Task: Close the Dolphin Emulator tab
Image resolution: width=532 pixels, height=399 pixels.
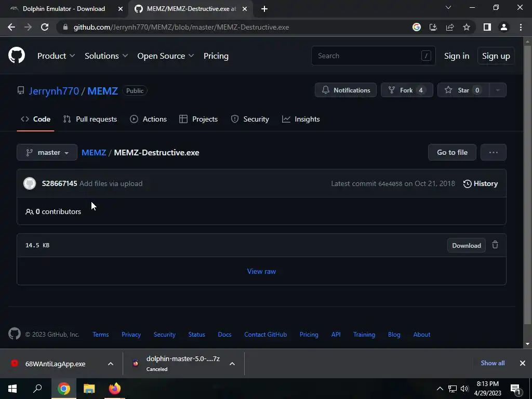Action: coord(121,9)
